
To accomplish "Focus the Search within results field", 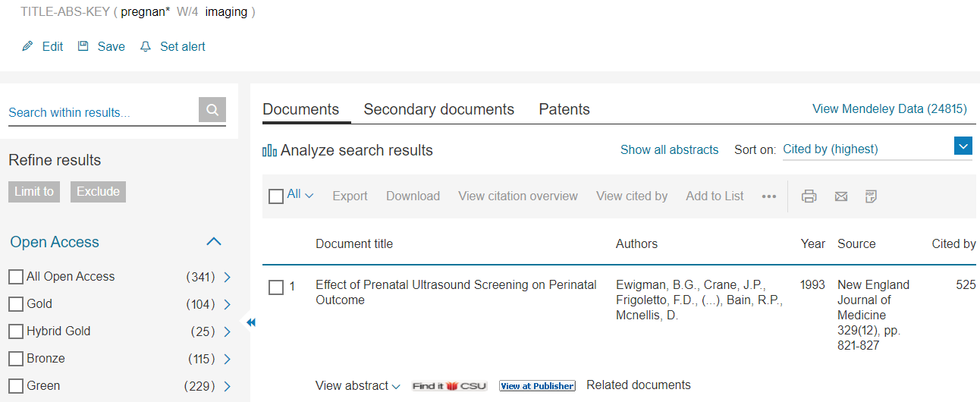I will pyautogui.click(x=102, y=112).
